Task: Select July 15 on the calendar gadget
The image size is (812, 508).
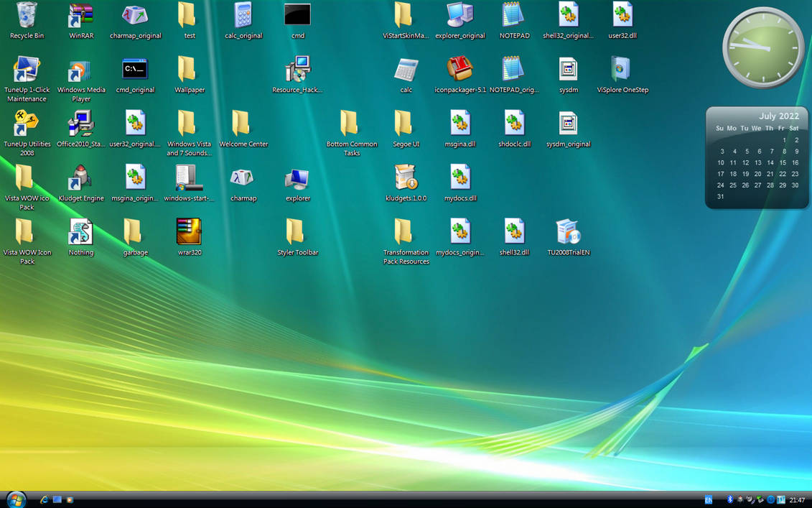Action: (x=781, y=162)
